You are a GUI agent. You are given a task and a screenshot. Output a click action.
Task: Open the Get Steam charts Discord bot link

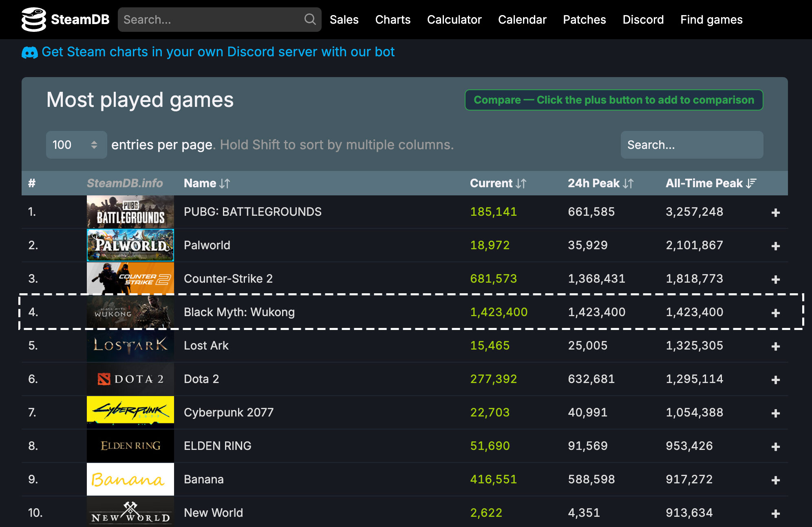pos(218,52)
